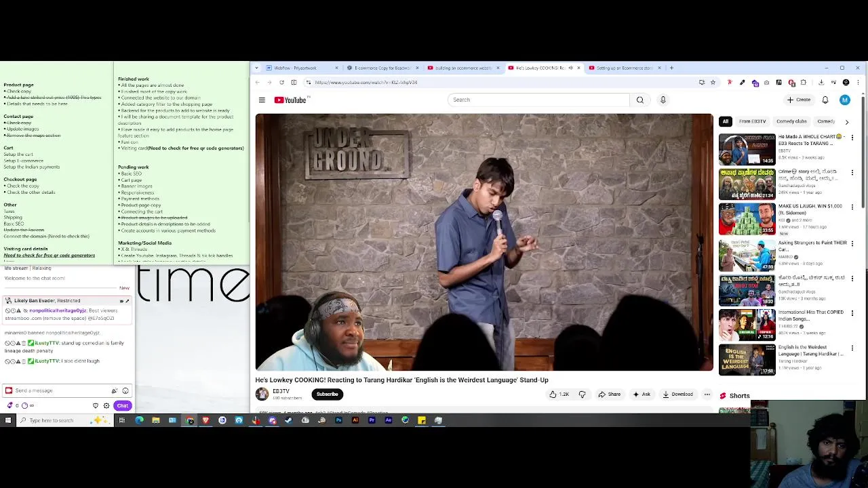Open options for International Hits That COPIED video
868x488 pixels.
[x=852, y=313]
